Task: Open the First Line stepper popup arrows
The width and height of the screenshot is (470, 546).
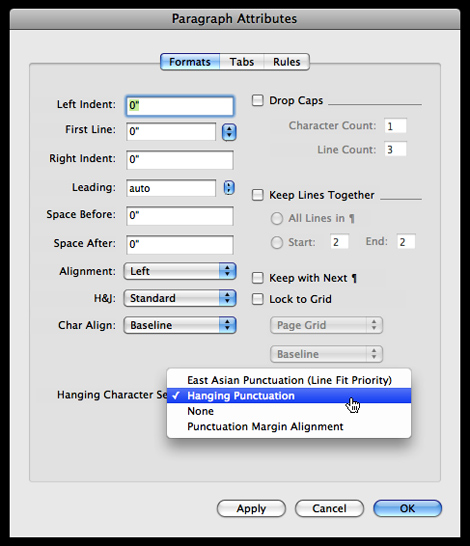Action: (229, 132)
